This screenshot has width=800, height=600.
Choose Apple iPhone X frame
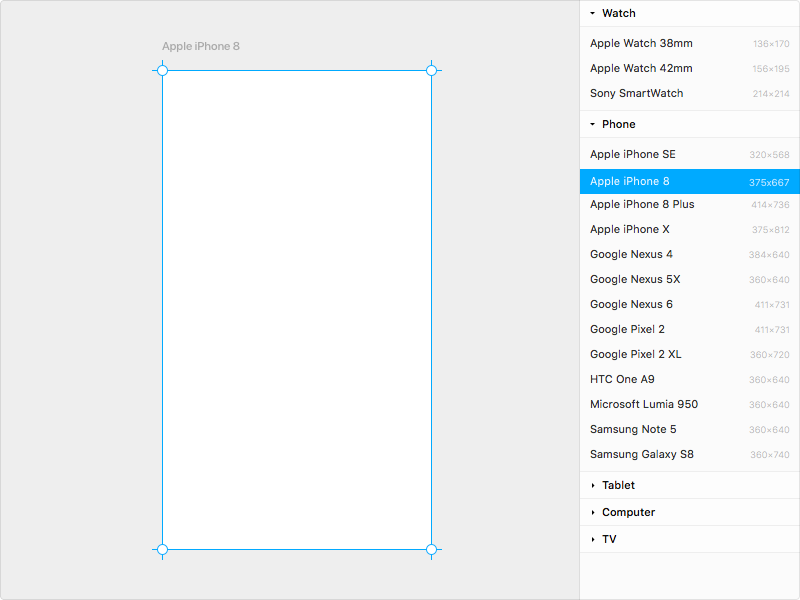pos(690,229)
